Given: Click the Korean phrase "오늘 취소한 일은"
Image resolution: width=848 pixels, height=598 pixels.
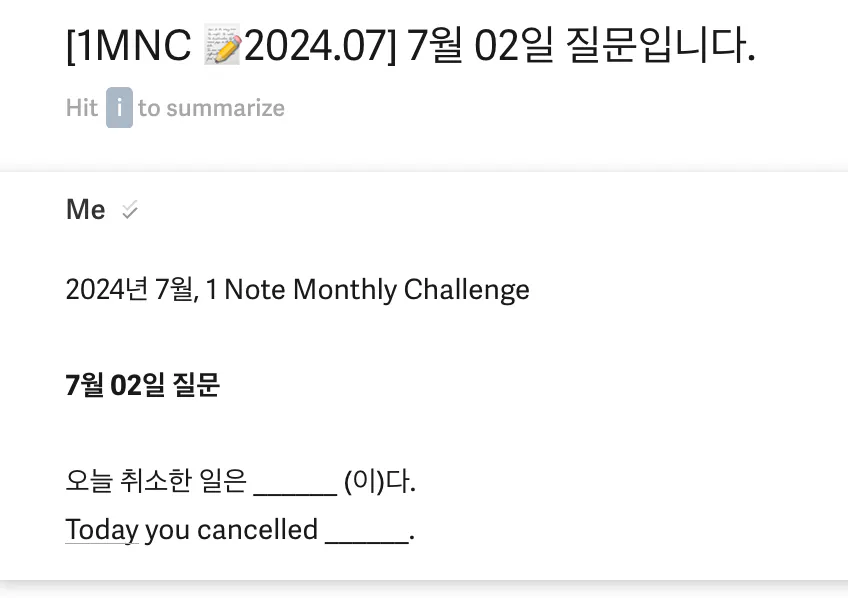Looking at the screenshot, I should click(x=156, y=481).
